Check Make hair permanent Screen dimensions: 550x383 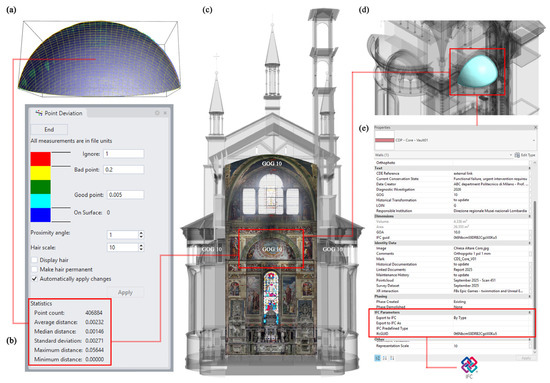[x=34, y=269]
